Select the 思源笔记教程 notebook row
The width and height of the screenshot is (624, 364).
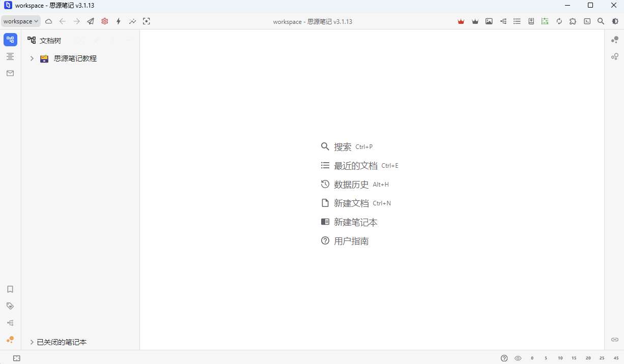point(80,58)
